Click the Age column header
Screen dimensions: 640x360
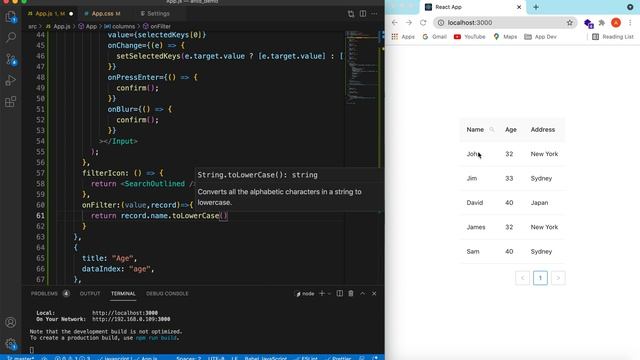(511, 129)
